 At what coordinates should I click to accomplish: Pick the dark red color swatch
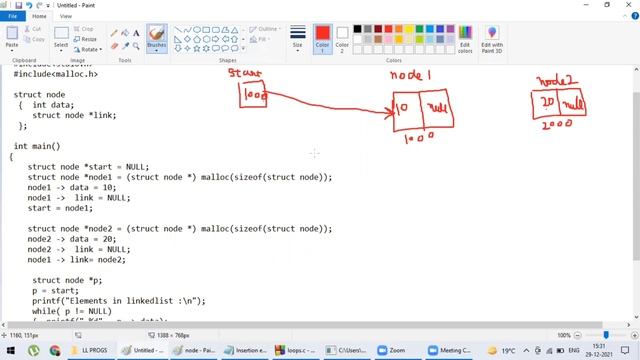point(378,29)
